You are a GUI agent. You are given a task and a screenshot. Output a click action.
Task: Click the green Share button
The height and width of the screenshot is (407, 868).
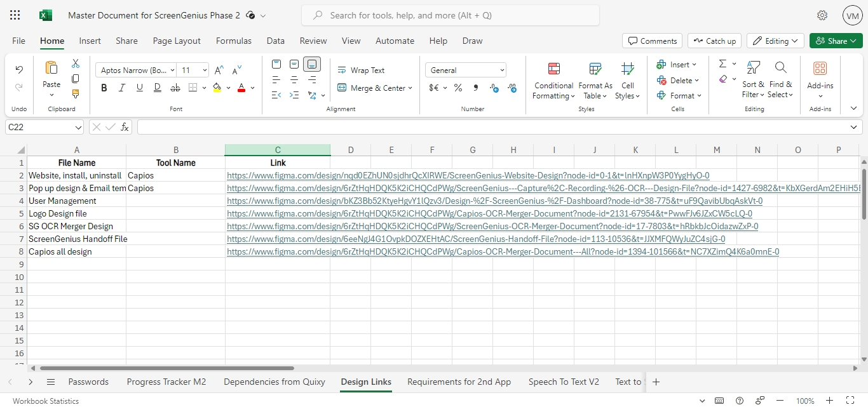click(x=836, y=41)
